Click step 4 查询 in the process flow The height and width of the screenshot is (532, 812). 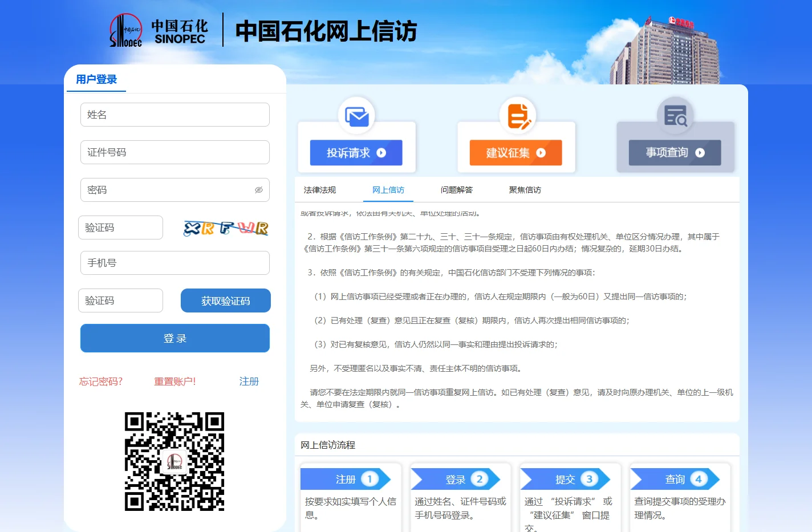675,480
